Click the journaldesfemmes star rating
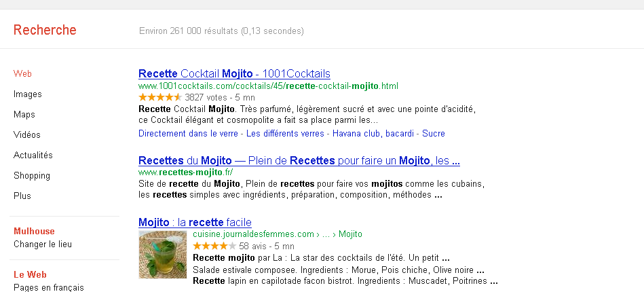The image size is (644, 292). (x=214, y=246)
